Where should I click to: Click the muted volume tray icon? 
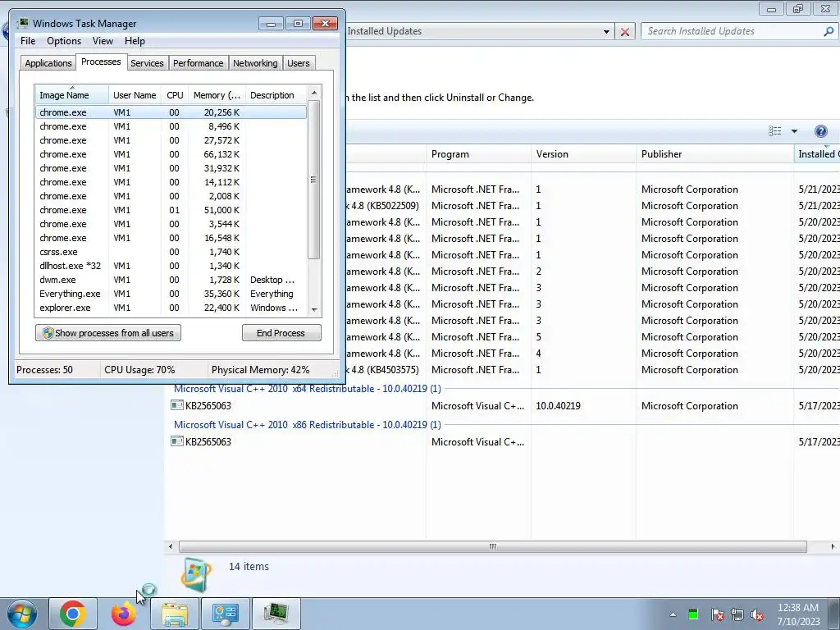click(757, 614)
